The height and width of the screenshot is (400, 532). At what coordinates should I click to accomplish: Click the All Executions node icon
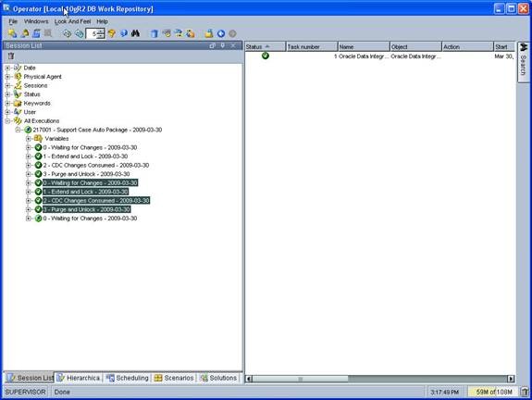18,121
